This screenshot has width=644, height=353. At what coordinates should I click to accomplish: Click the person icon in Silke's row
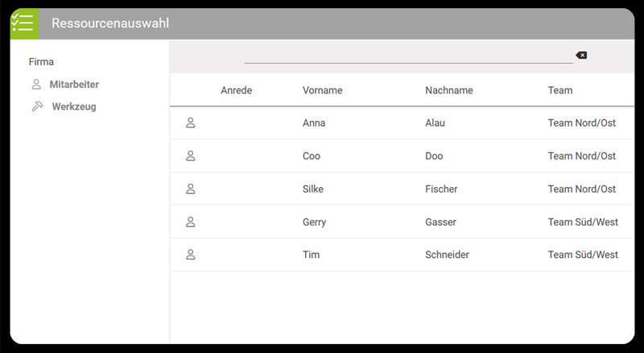pyautogui.click(x=191, y=189)
